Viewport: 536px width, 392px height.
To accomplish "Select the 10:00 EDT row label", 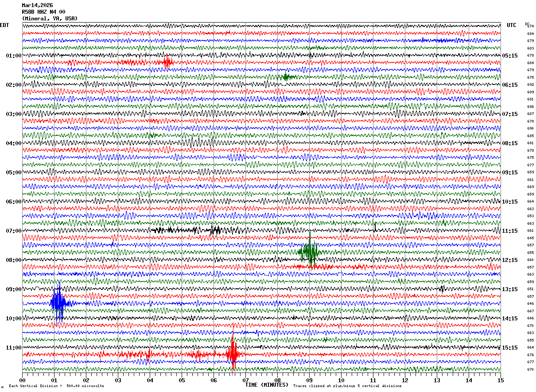I will [13, 319].
